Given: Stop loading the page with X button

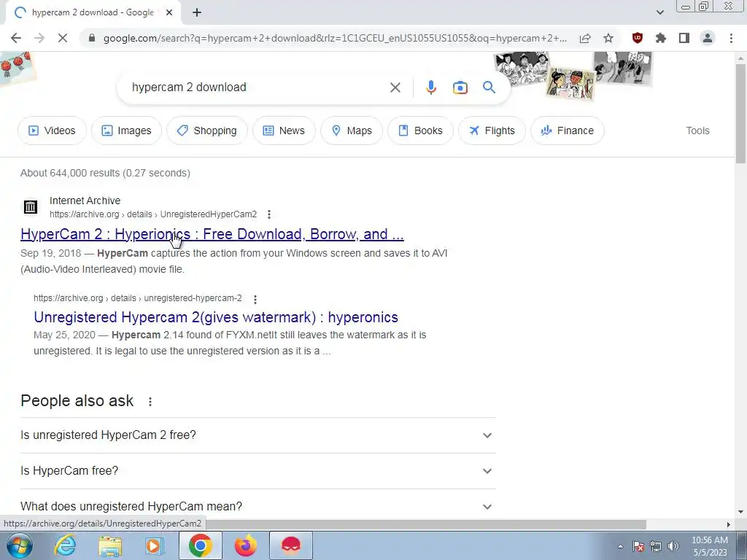Looking at the screenshot, I should click(63, 38).
